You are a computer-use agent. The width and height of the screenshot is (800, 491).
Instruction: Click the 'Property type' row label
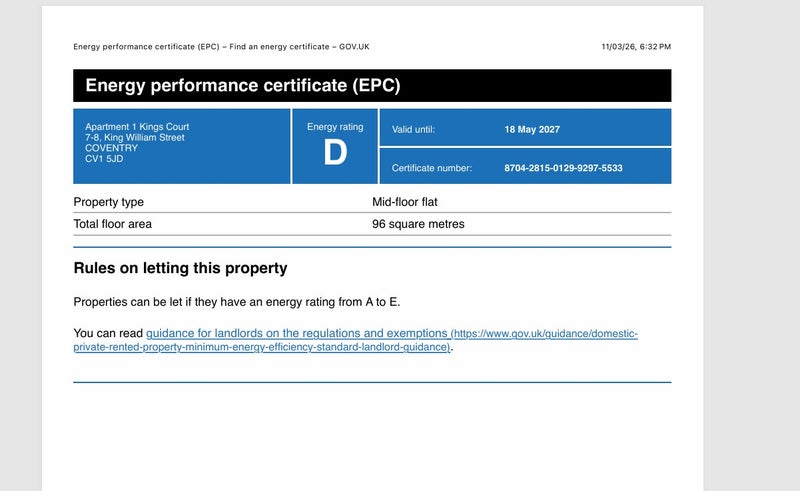(109, 202)
